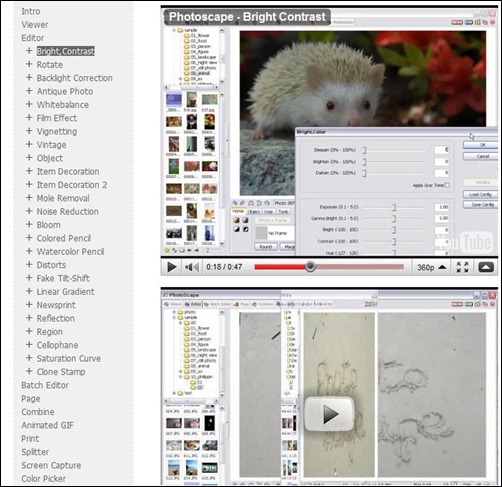Click the video title Photoscape - Bright Contrast
Image resolution: width=502 pixels, height=487 pixels.
coord(247,17)
